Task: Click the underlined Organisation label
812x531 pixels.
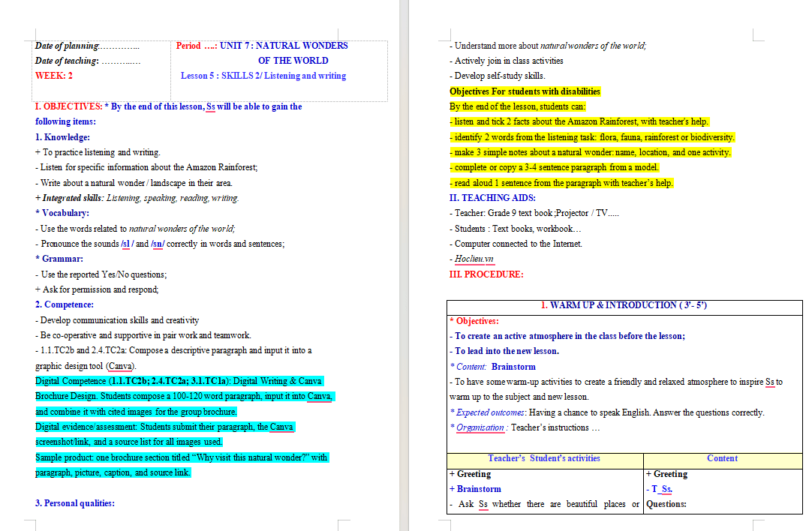Action: tap(480, 427)
